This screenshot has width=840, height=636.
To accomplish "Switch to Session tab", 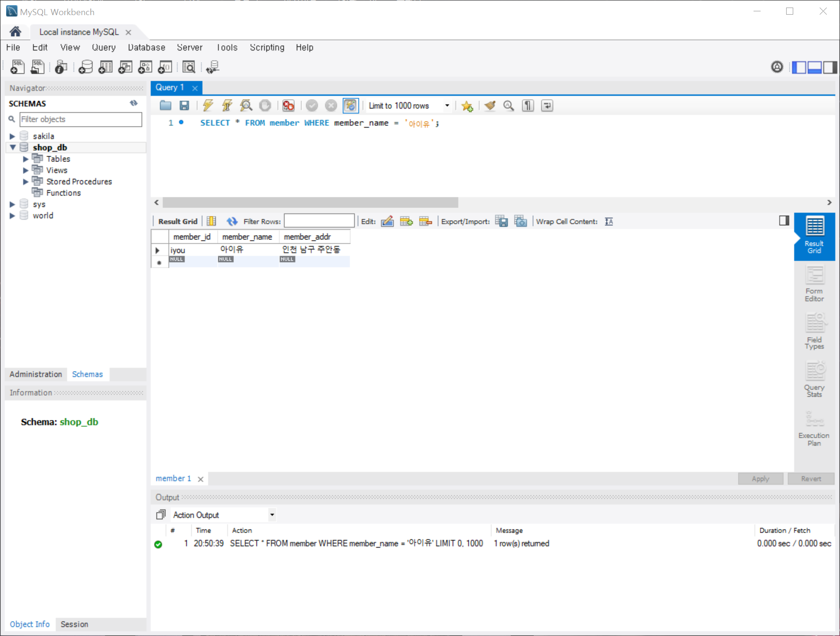I will (74, 624).
